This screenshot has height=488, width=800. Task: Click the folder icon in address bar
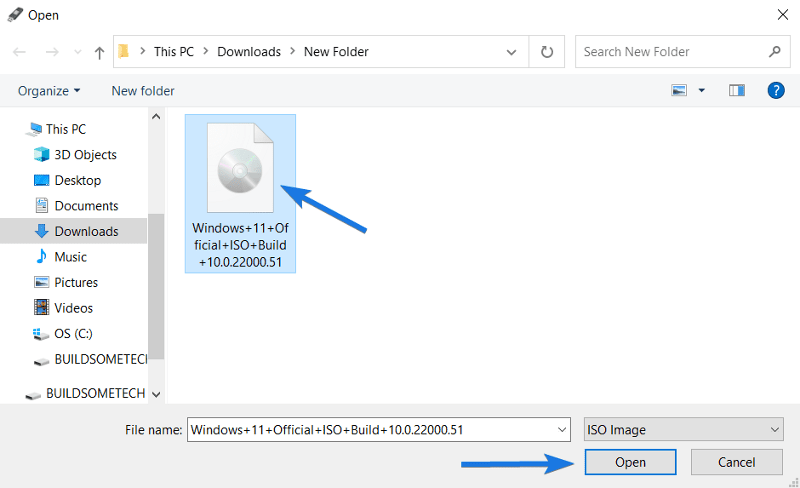(123, 51)
